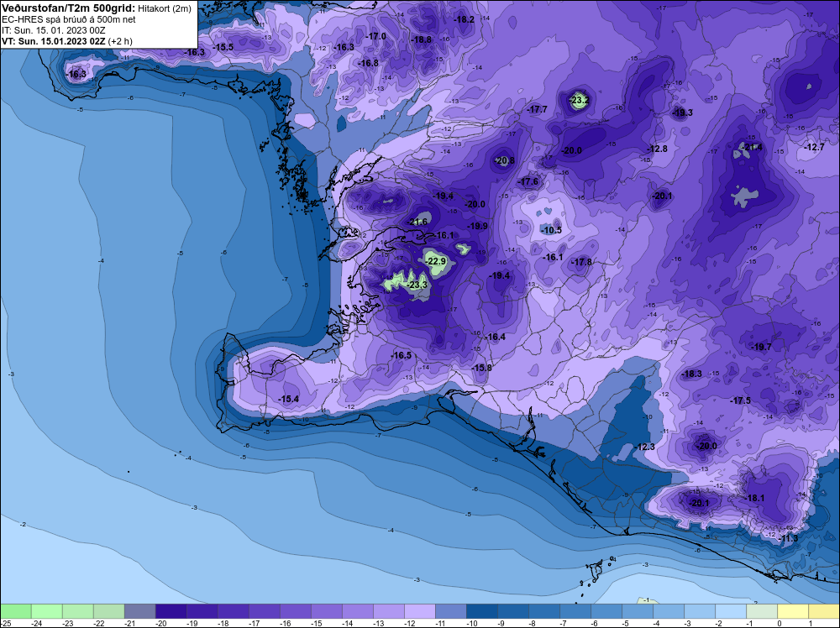Click the -16.4 temperature value
The width and height of the screenshot is (840, 628).
coord(495,337)
